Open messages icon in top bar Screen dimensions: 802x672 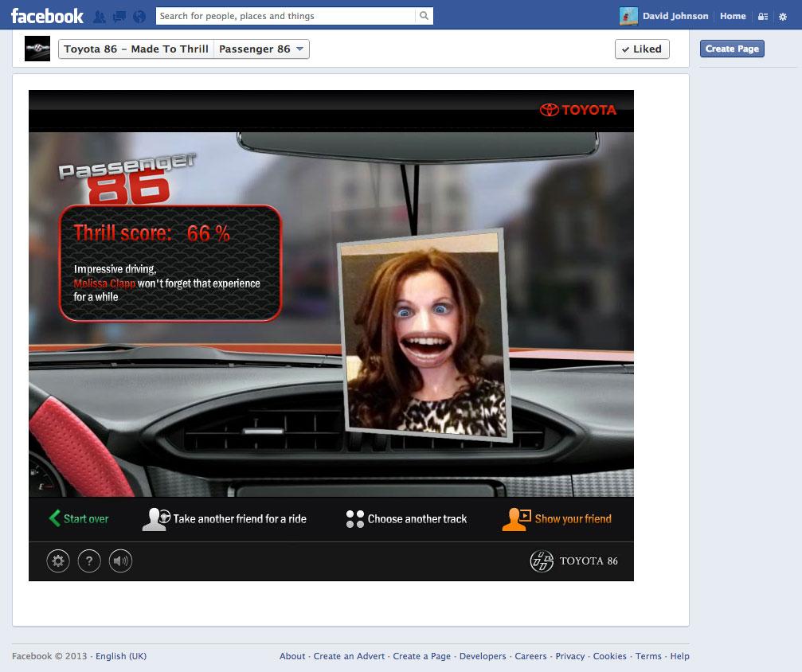(x=119, y=17)
